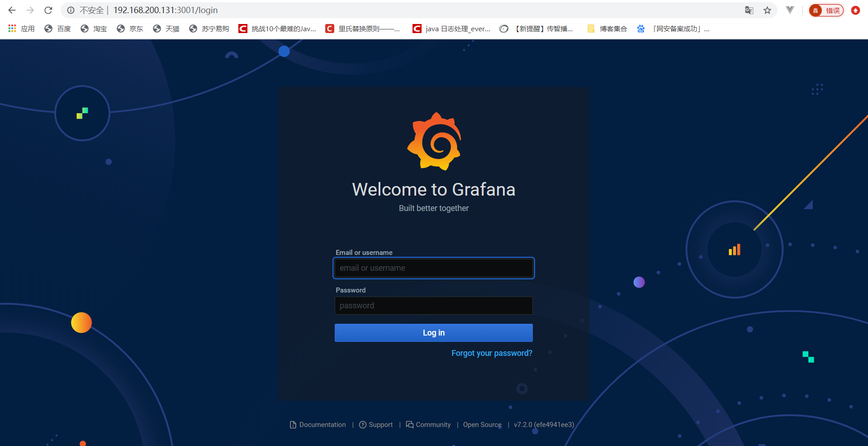Focus the password input field
This screenshot has height=446, width=868.
coord(433,306)
